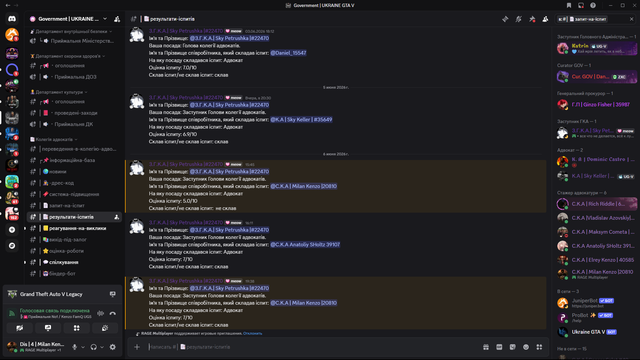Click the @K.A | Sky Keller | #35649 mention
The image size is (640, 360).
click(301, 120)
